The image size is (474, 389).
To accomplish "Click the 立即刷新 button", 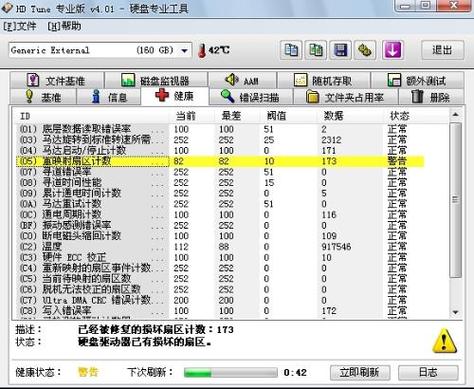I will [x=360, y=372].
